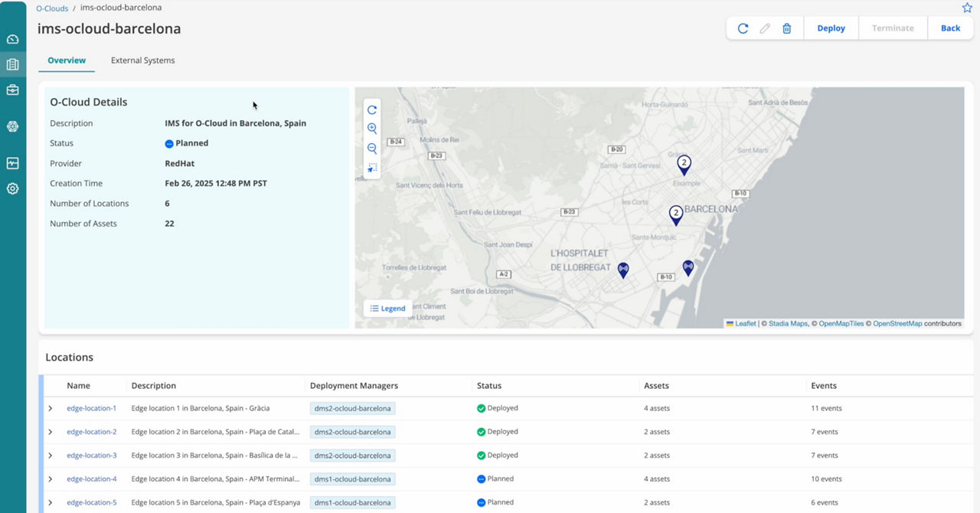
Task: Open the dms2-ocloud-barcelona deployment manager chip
Action: point(352,408)
